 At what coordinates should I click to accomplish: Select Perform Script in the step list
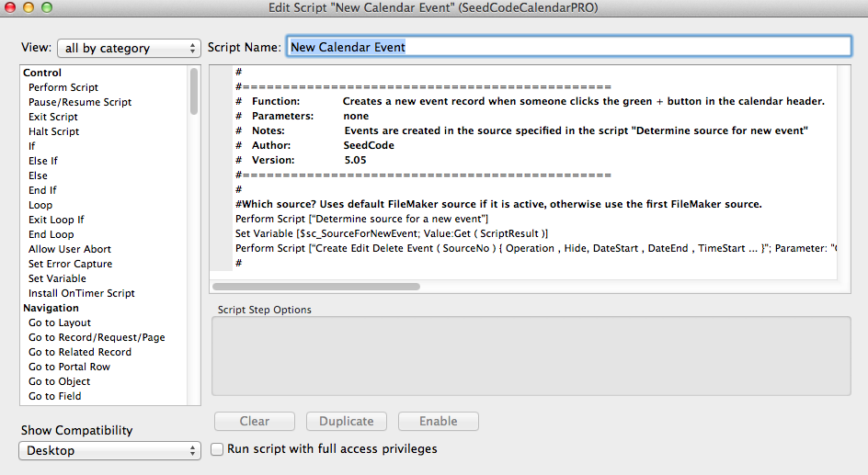(63, 87)
